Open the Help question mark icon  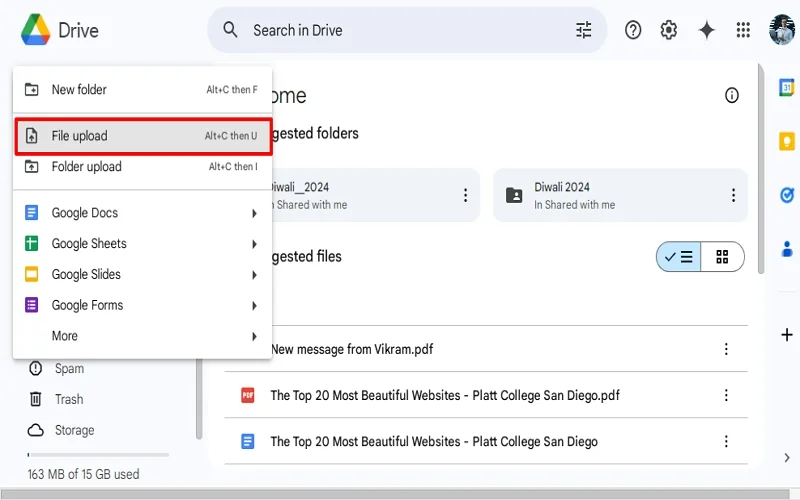(x=633, y=30)
